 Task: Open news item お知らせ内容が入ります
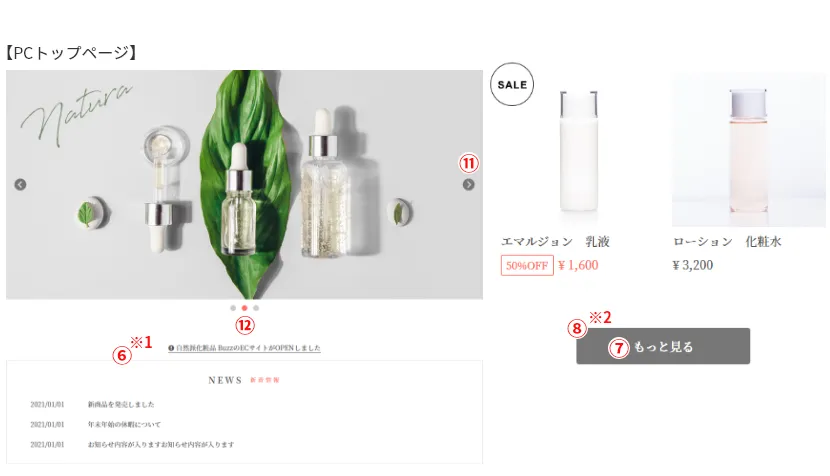click(160, 444)
